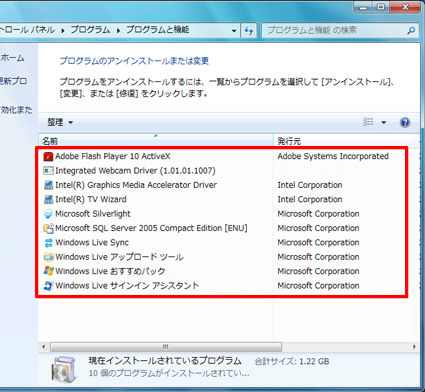Open the view options dropdown arrow

(x=384, y=122)
